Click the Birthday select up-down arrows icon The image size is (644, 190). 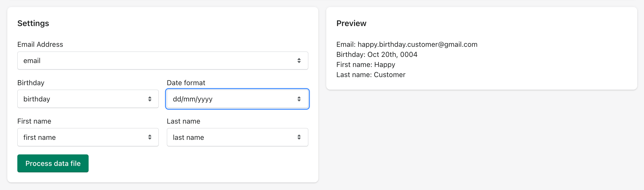pos(150,99)
